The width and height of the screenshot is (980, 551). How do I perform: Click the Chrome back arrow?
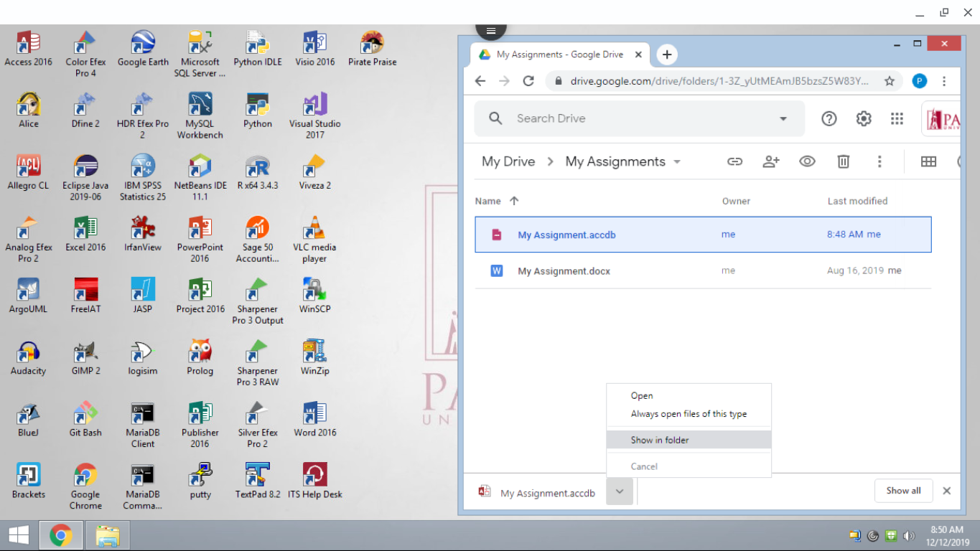(x=480, y=81)
